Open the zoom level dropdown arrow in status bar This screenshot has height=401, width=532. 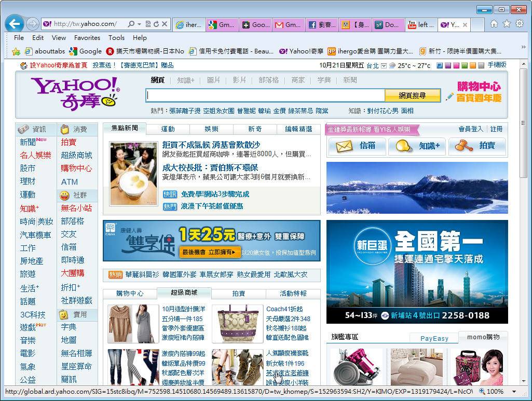[x=514, y=392]
